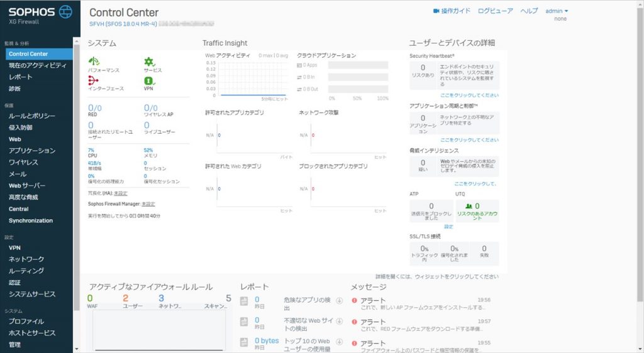Click report document icon for 不適切な Web サイト
This screenshot has height=353, width=644.
coord(244,322)
